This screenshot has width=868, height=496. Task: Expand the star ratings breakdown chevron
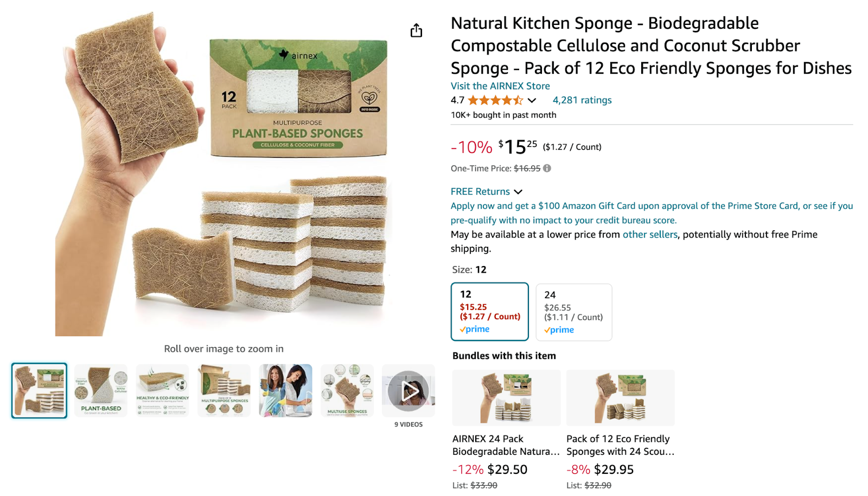532,100
